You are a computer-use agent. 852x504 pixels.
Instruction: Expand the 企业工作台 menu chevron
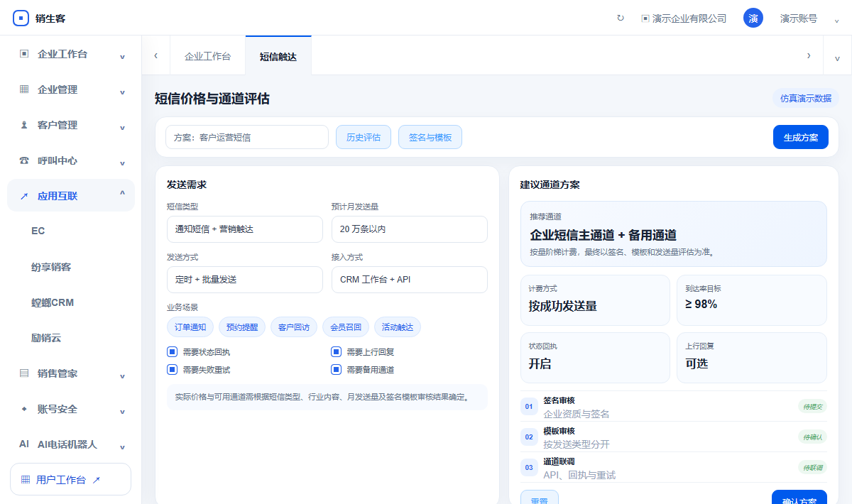(x=122, y=56)
